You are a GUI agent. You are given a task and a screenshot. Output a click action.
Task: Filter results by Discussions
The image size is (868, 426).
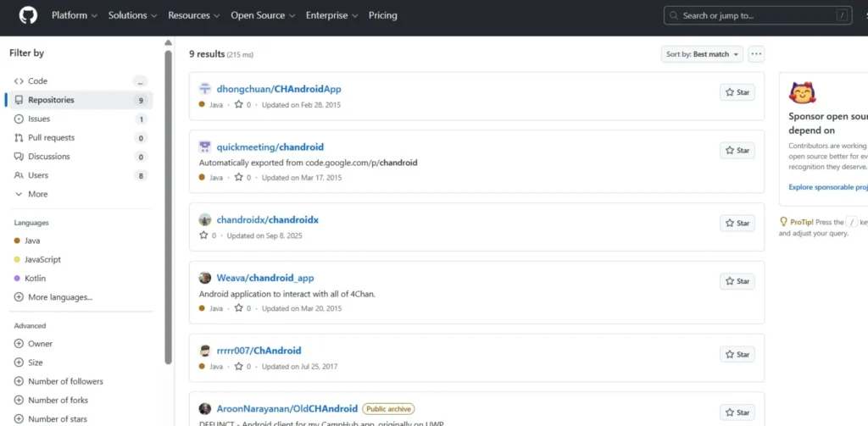(x=81, y=157)
